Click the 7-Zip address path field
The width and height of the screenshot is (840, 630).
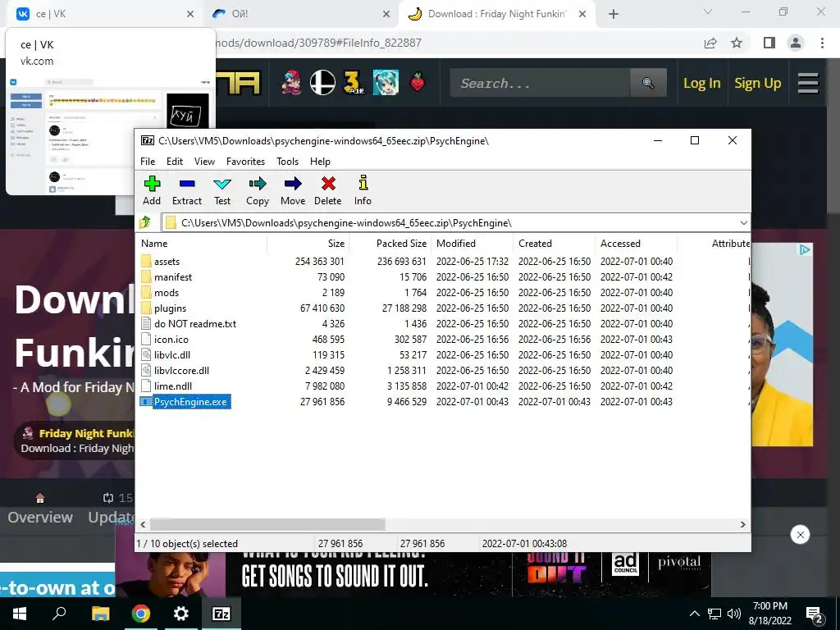pyautogui.click(x=450, y=223)
